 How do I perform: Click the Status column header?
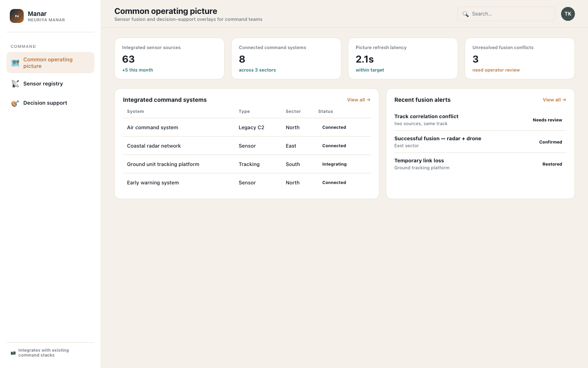326,112
